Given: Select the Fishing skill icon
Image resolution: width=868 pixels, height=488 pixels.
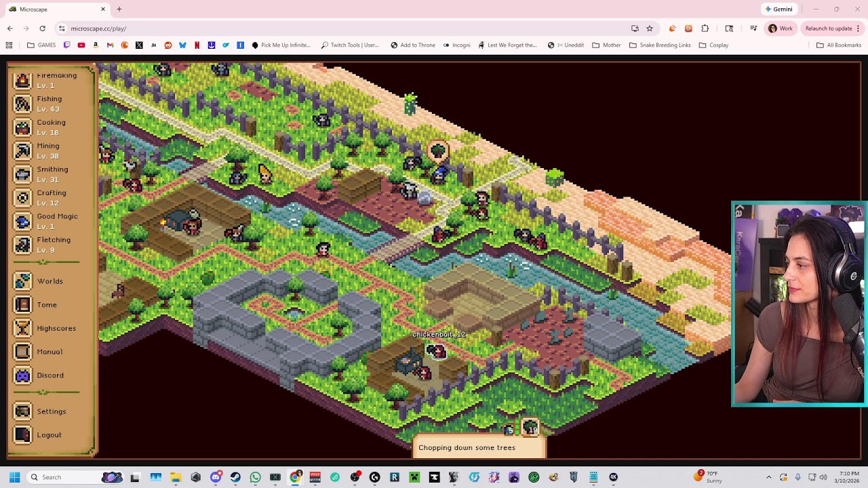Looking at the screenshot, I should 22,104.
